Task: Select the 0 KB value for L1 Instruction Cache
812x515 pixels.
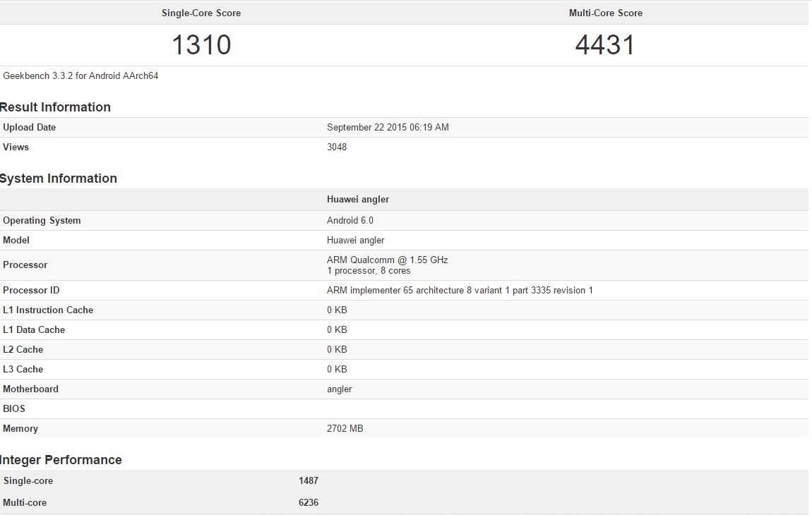Action: pyautogui.click(x=337, y=310)
